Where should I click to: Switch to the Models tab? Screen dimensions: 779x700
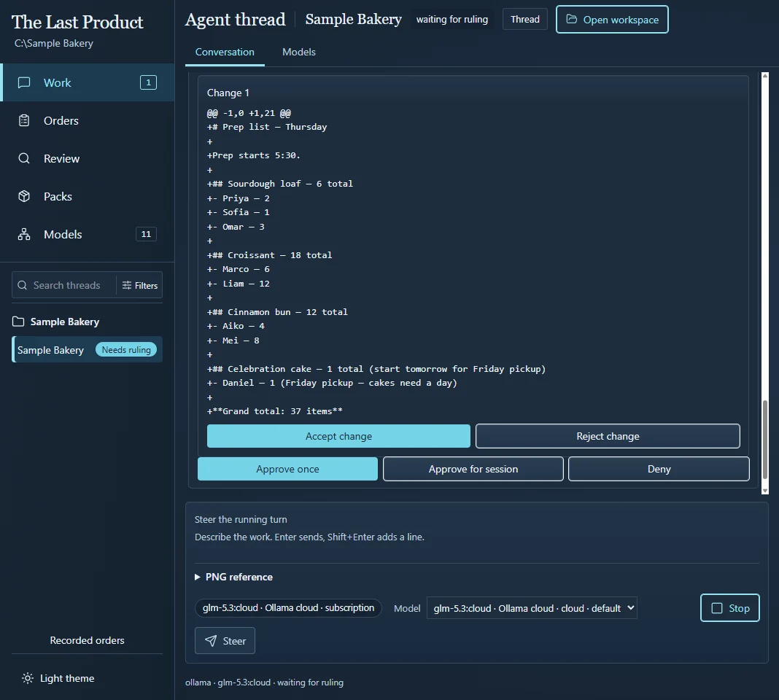(299, 52)
